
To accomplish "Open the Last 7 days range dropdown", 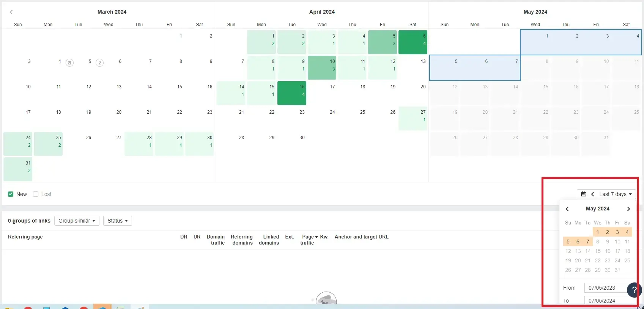I will point(616,194).
